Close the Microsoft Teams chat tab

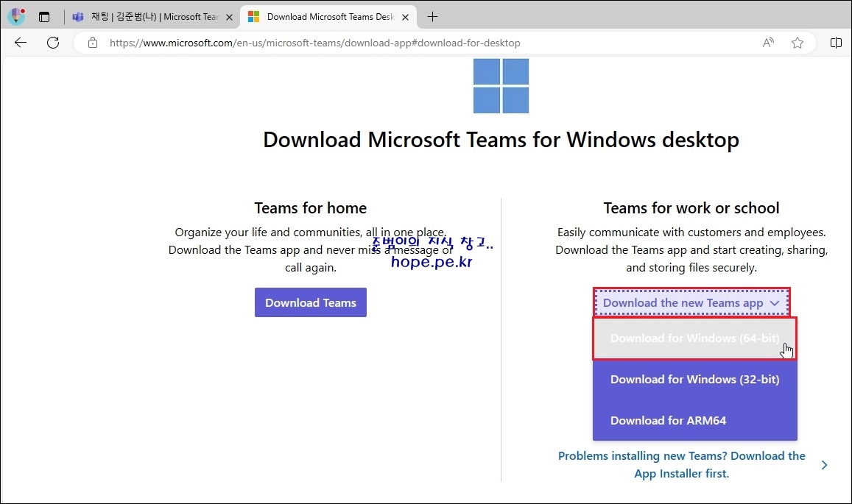click(x=229, y=18)
